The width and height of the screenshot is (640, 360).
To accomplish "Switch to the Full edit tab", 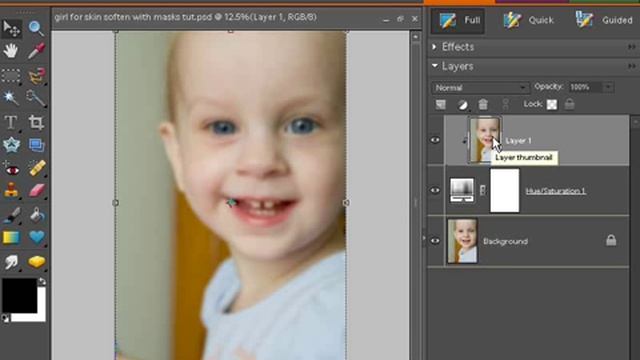I will click(459, 20).
